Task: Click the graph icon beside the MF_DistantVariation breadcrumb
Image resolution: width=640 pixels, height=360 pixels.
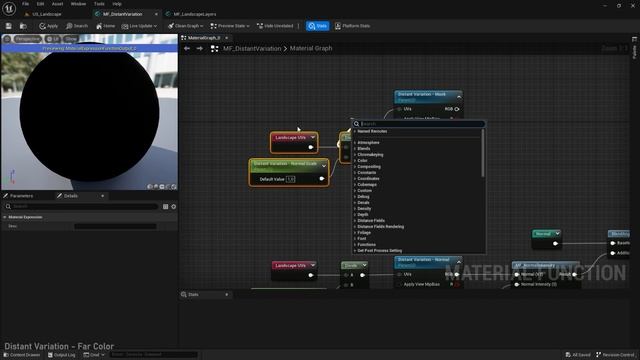Action: click(x=214, y=49)
